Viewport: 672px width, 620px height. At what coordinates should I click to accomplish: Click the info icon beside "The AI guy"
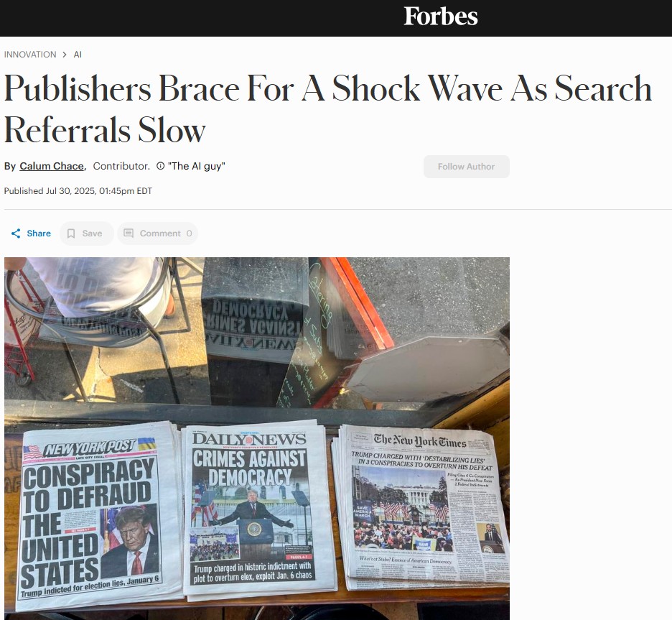click(x=160, y=166)
